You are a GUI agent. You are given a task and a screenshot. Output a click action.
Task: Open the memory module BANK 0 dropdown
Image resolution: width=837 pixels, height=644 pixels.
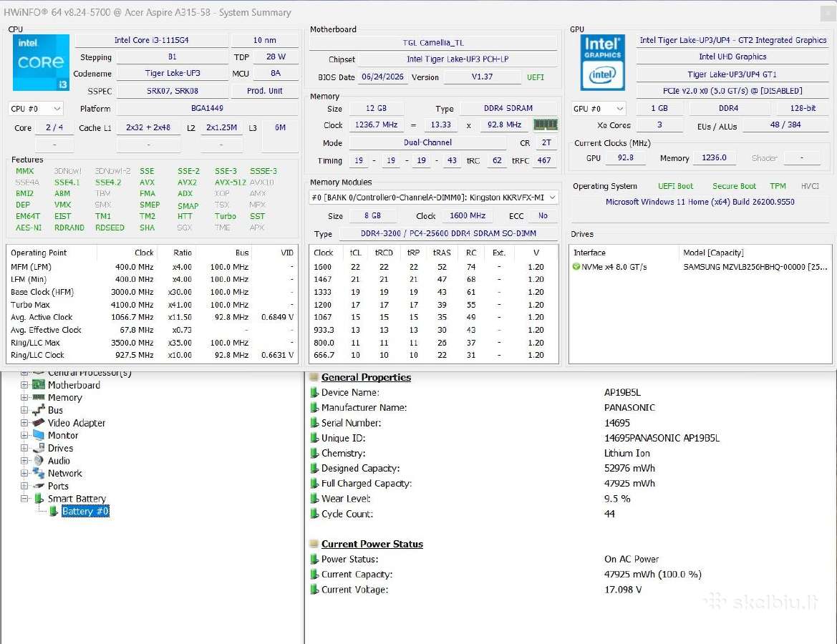click(434, 197)
